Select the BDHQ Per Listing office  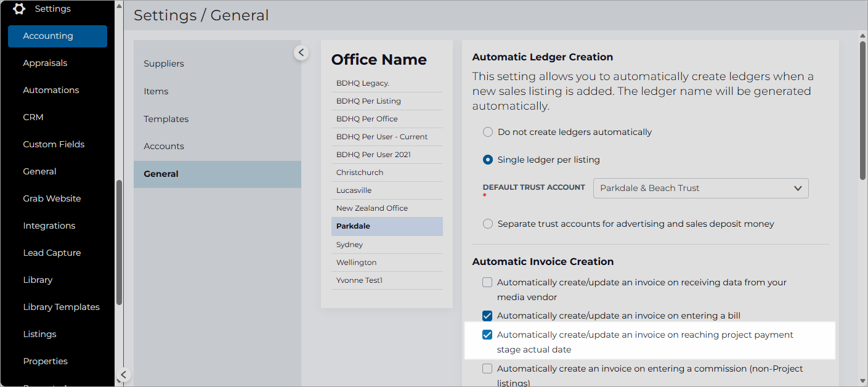[387, 101]
